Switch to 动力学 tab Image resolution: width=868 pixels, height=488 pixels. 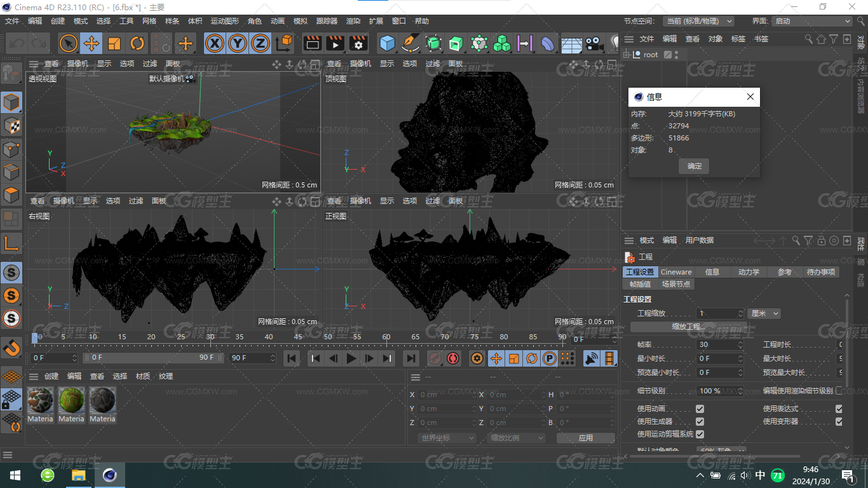(749, 272)
